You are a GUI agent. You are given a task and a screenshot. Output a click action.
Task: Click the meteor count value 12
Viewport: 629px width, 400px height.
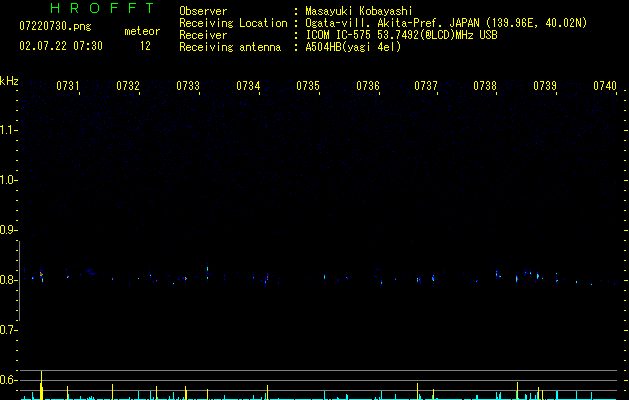pos(145,46)
